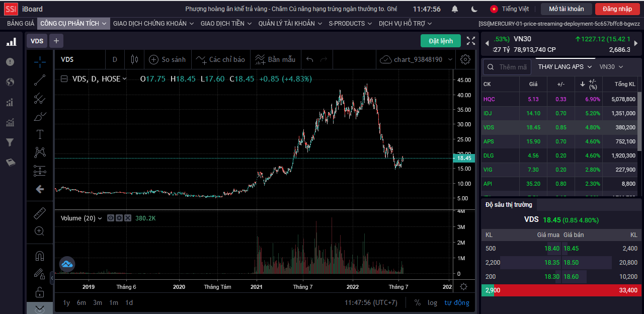Toggle lock all drawing tools
The image size is (644, 314).
coord(40,292)
